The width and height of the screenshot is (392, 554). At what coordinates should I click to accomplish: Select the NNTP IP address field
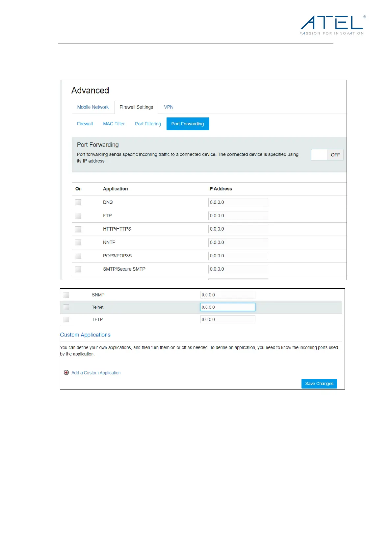[x=238, y=242]
